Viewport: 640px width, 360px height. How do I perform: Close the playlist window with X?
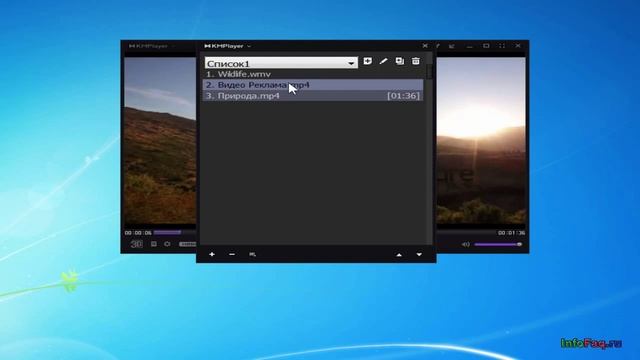pos(425,46)
